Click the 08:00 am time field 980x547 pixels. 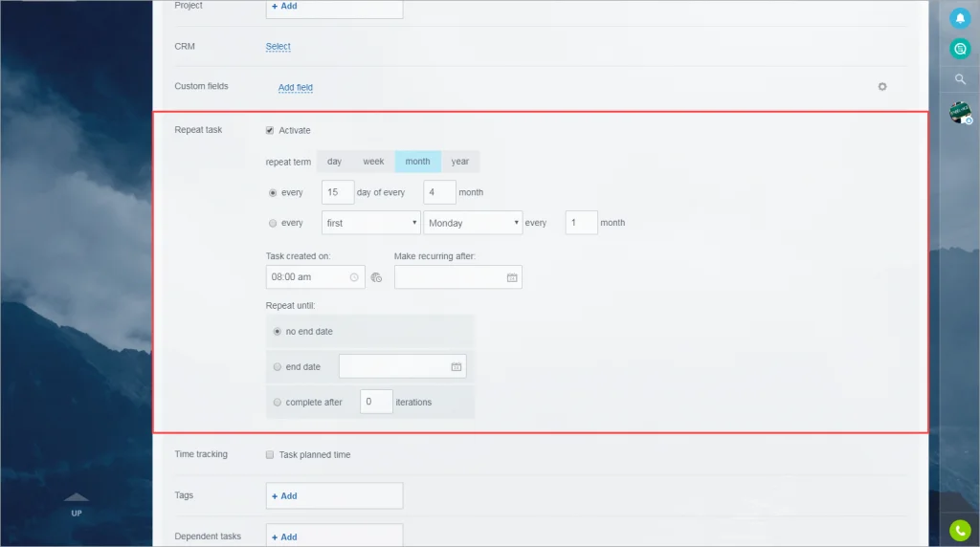pos(308,277)
